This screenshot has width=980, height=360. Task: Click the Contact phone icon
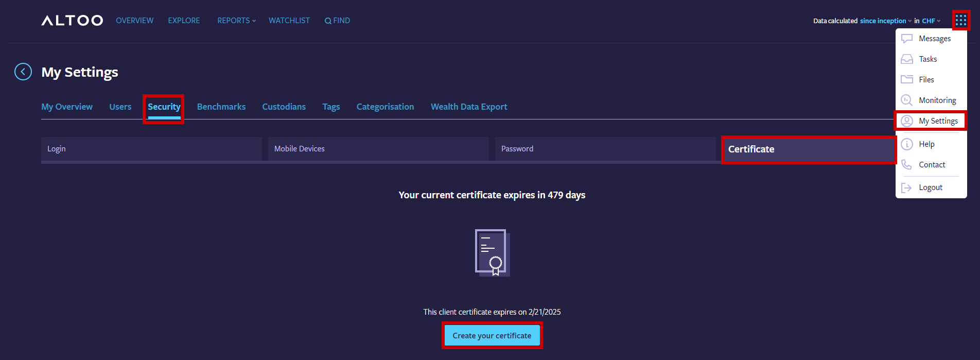[907, 165]
